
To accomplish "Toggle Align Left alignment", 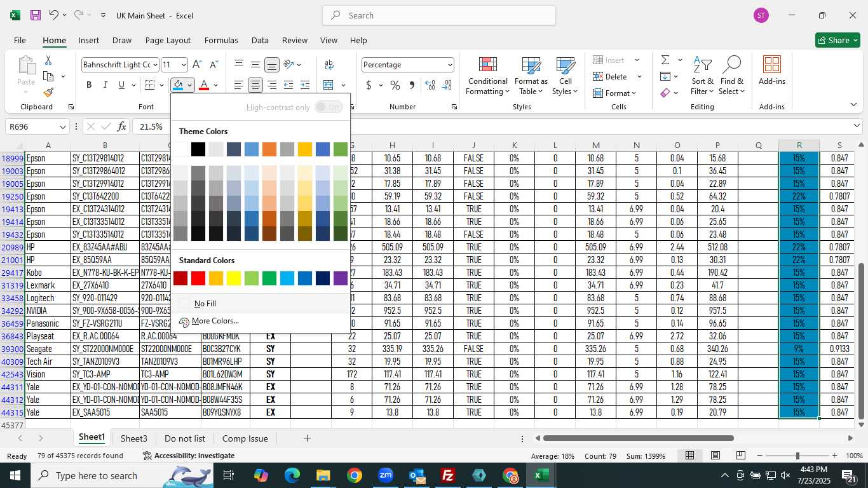I will click(238, 85).
